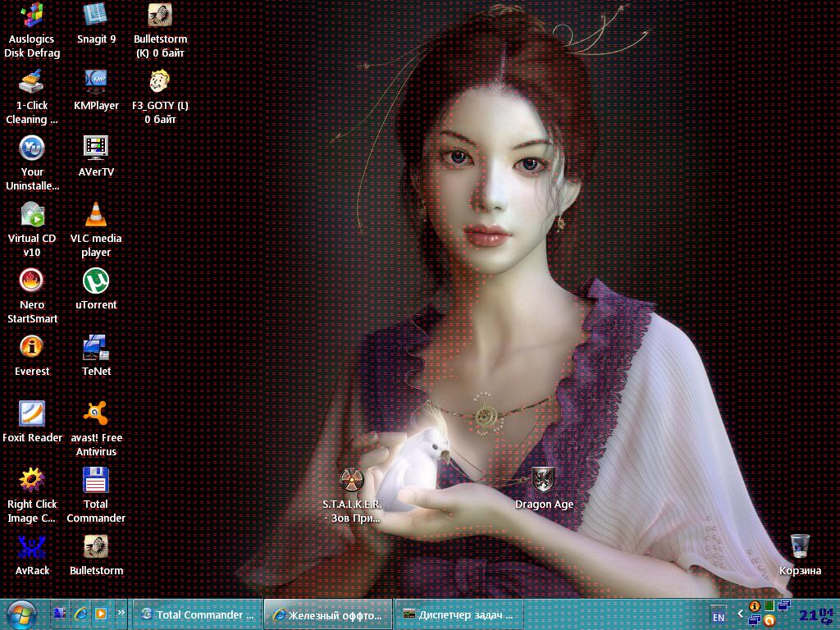Click the Everest orange info tray icon
Viewport: 840px width, 630px height.
[x=755, y=606]
